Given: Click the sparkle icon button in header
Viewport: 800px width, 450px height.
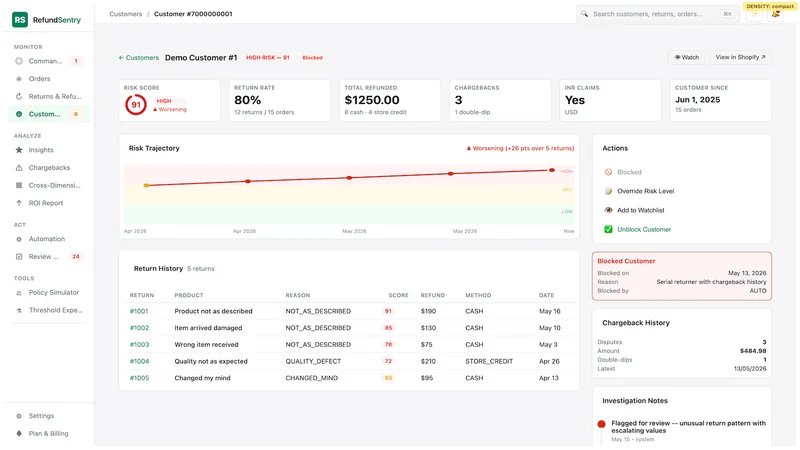Looking at the screenshot, I should (754, 14).
